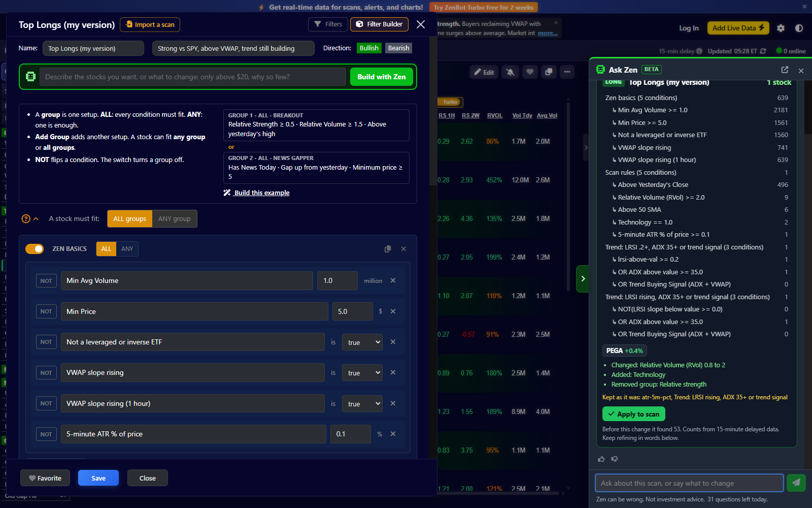The height and width of the screenshot is (508, 812).
Task: Give the Zen answer a thumbs up
Action: coord(601,459)
